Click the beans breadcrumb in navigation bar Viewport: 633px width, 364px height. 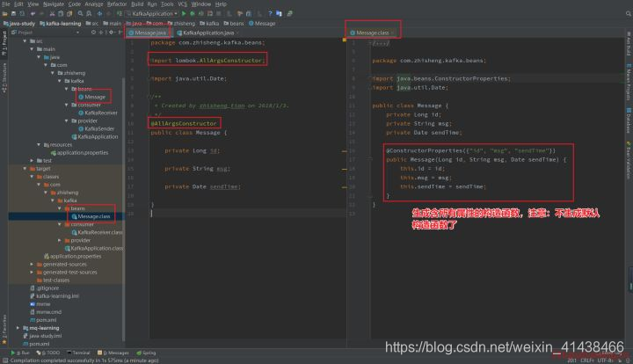pyautogui.click(x=234, y=24)
